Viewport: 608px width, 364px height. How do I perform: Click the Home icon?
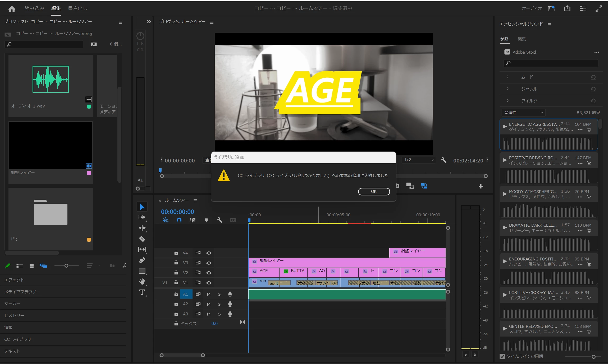[12, 9]
